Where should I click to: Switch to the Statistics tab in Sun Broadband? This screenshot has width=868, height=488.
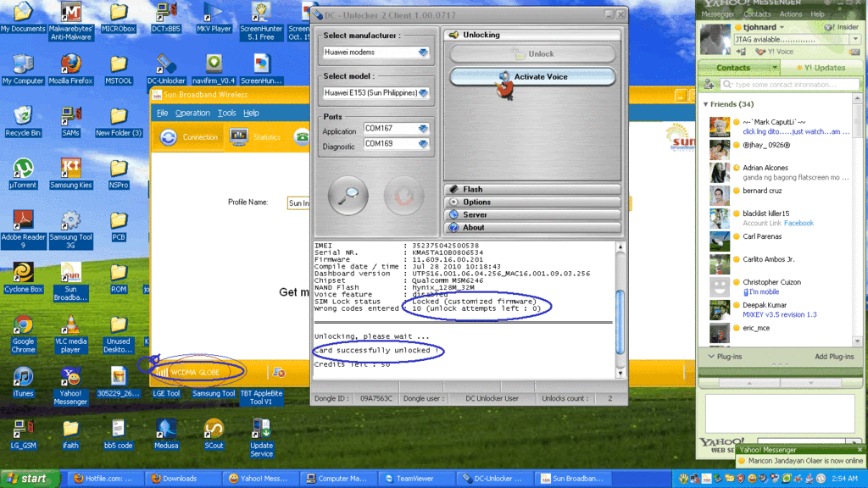point(256,137)
